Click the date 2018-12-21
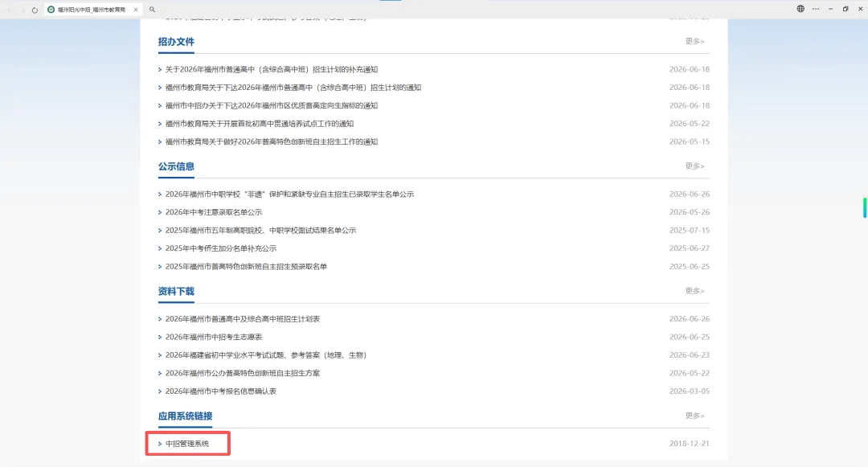868x467 pixels. (x=690, y=444)
